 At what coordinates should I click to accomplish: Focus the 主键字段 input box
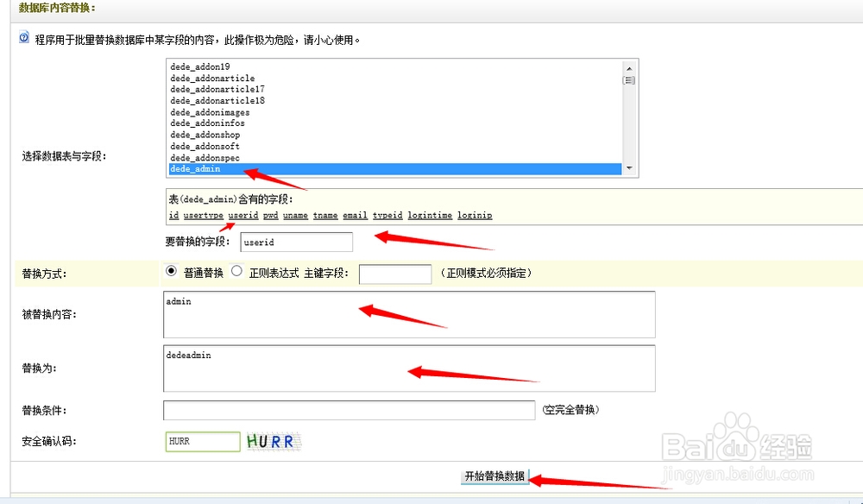(395, 274)
